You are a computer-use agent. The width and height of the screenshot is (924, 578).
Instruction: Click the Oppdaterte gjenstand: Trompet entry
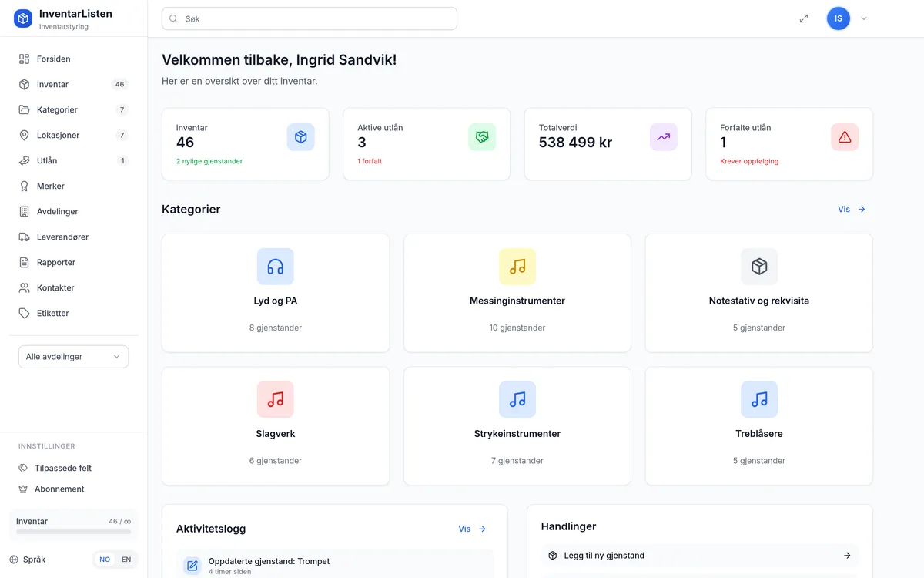point(335,565)
